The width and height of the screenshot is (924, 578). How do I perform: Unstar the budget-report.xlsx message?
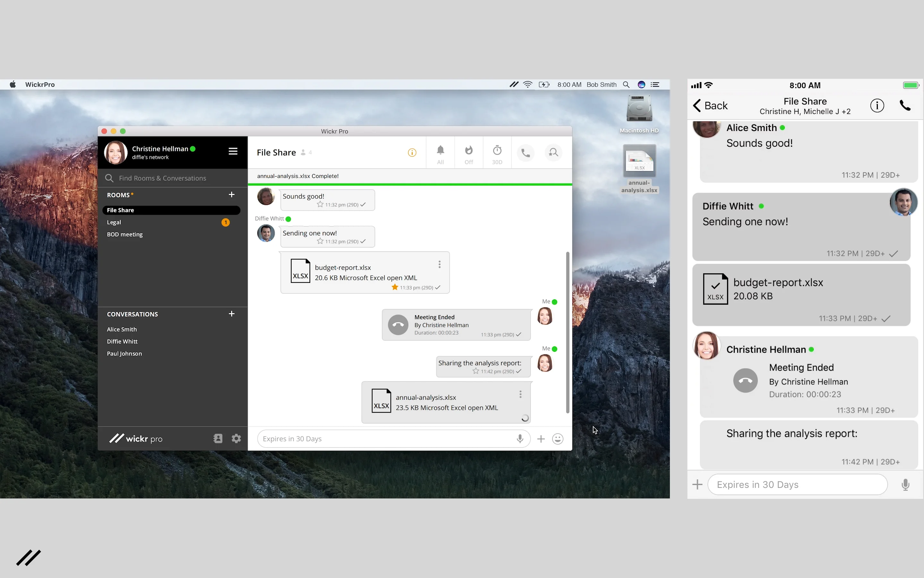click(395, 287)
